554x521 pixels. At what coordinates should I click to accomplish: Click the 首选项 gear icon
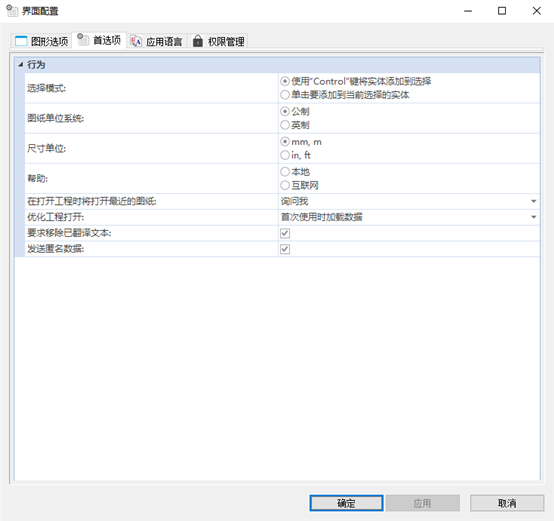click(x=83, y=39)
